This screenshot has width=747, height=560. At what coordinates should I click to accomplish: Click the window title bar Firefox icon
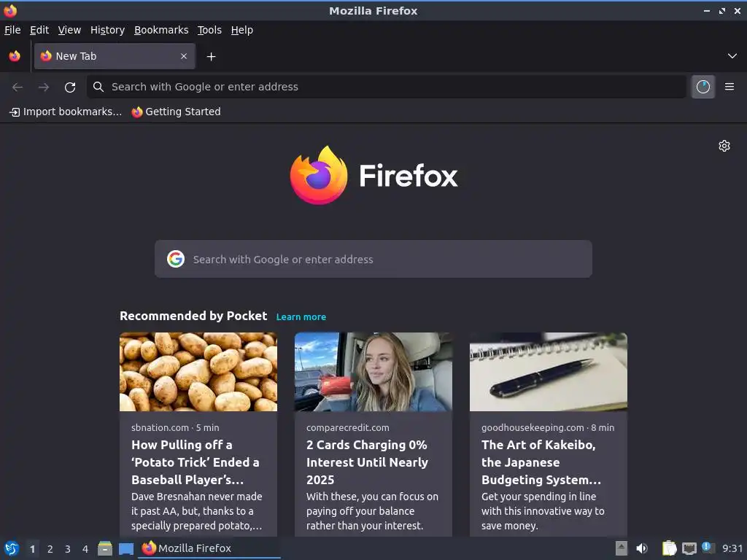click(x=10, y=10)
